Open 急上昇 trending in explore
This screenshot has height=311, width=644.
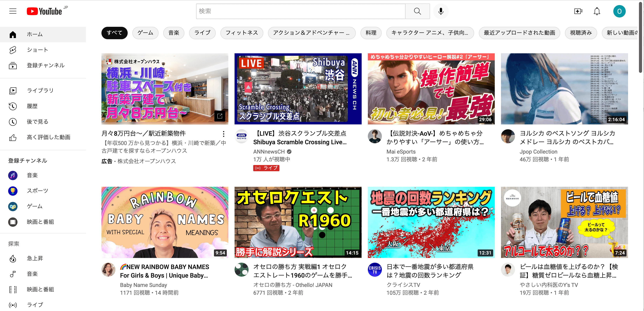click(x=43, y=258)
